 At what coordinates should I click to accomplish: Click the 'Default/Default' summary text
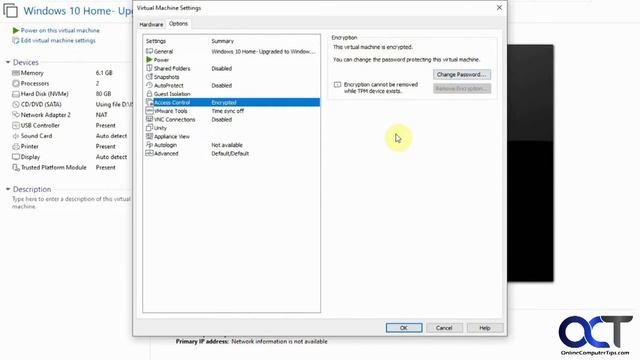point(230,153)
